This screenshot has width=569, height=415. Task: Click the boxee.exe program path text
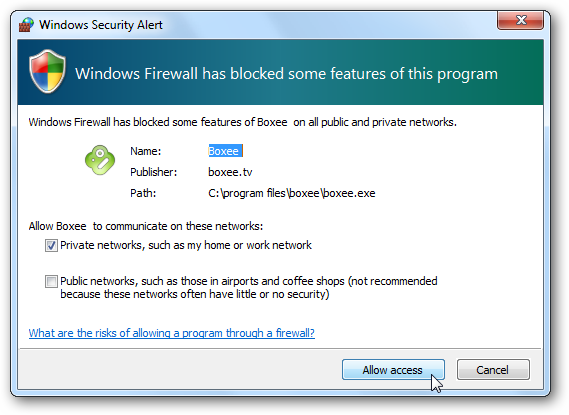coord(292,193)
